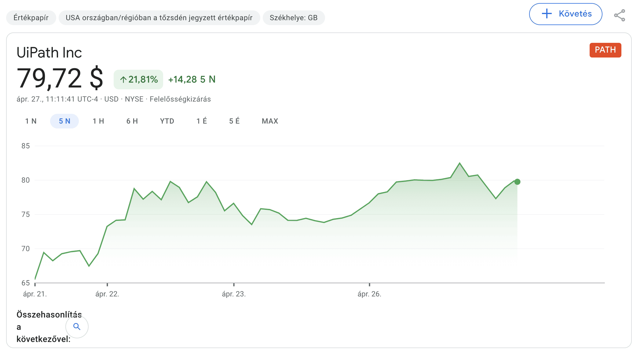Click the plus icon in Követés
Image resolution: width=644 pixels, height=353 pixels.
coord(547,14)
